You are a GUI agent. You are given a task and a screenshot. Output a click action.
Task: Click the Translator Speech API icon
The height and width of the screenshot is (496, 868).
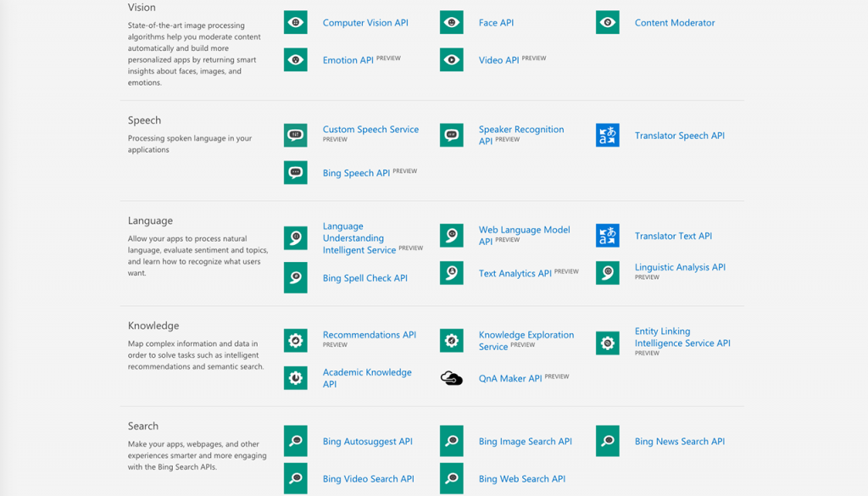click(x=607, y=135)
